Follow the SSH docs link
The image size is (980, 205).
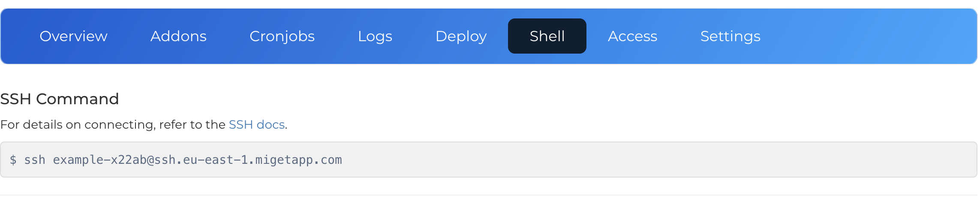[257, 124]
